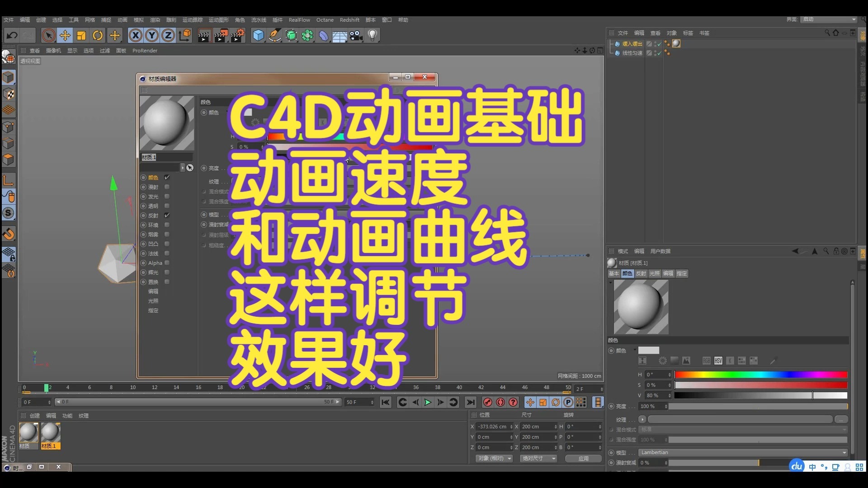868x488 pixels.
Task: Select RGB color mode button
Action: tap(707, 361)
